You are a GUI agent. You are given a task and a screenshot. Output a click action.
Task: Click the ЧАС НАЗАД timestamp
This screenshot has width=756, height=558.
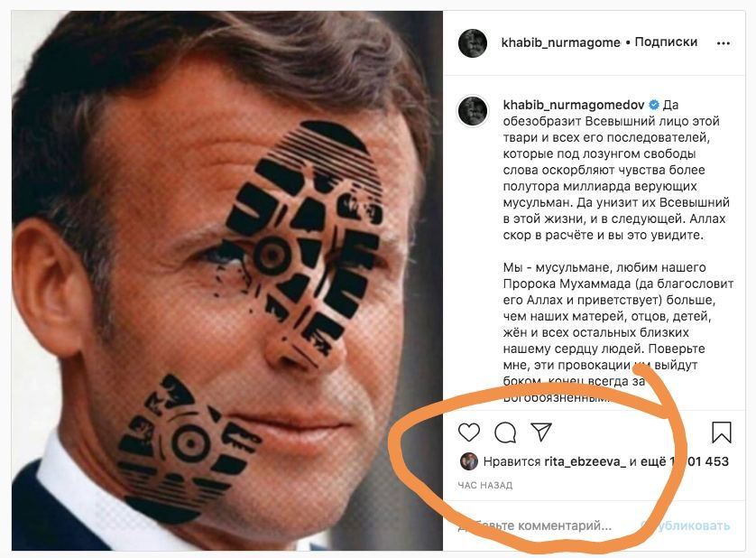click(x=485, y=486)
